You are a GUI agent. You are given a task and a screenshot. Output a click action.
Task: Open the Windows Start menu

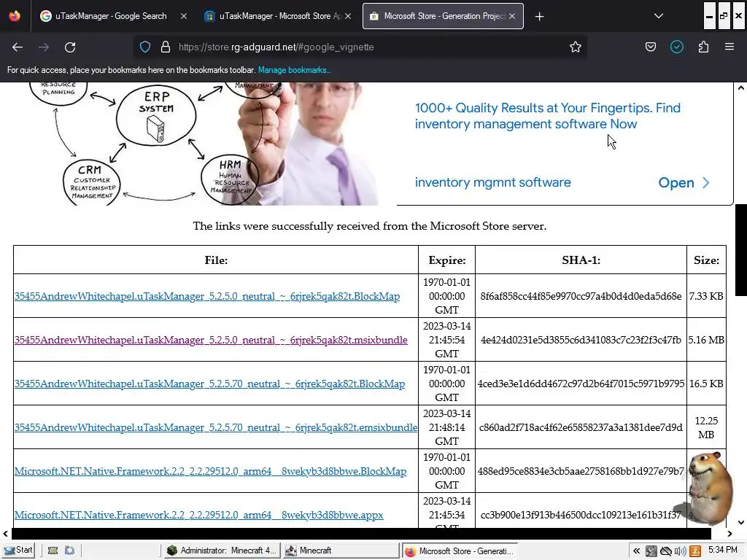tap(18, 551)
